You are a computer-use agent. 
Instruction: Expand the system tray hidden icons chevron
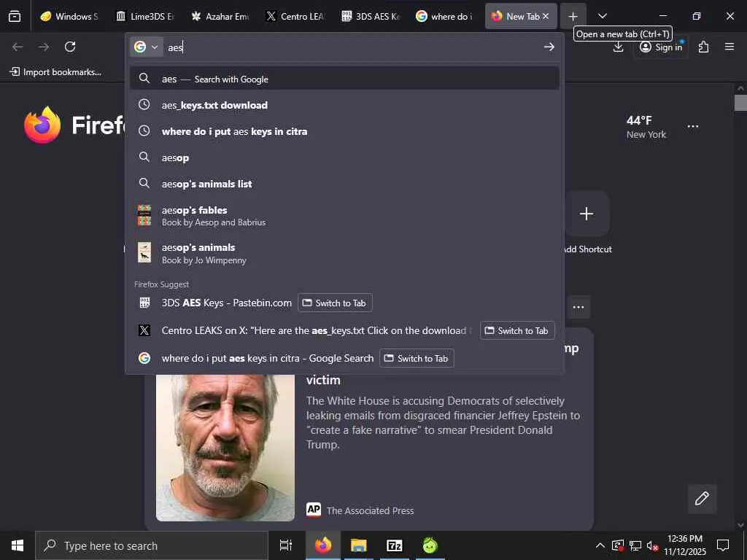pyautogui.click(x=600, y=545)
